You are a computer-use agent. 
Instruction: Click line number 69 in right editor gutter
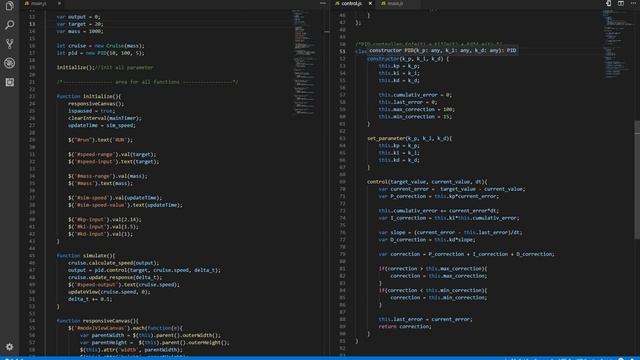(342, 182)
